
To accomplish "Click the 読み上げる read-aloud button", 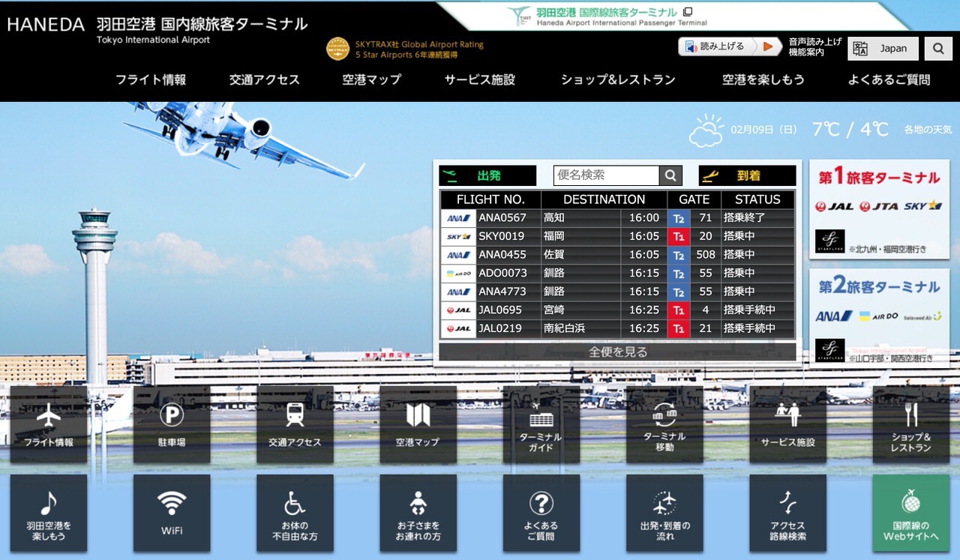I will (x=717, y=46).
